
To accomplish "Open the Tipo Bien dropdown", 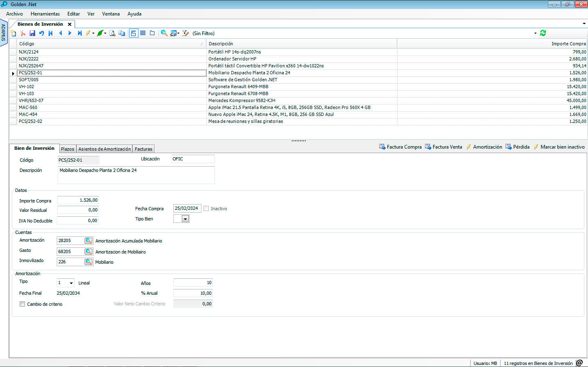I will pos(185,219).
